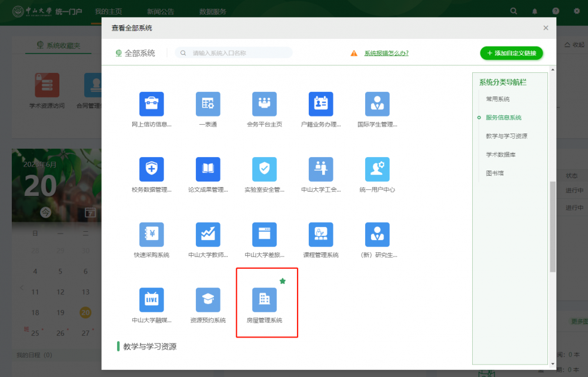Select today's date 20 in calendar
Viewport: 588px width, 377px height.
tap(85, 312)
